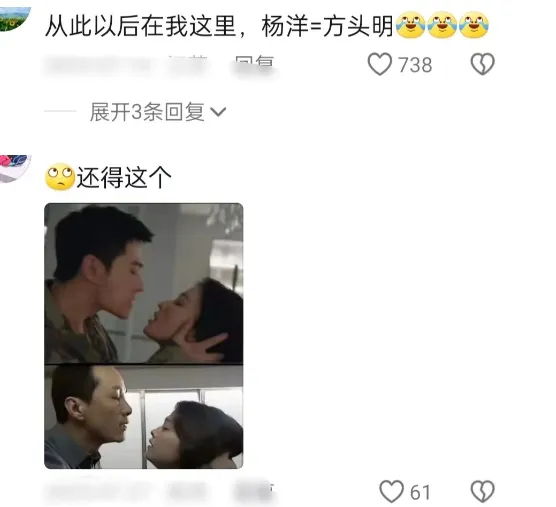Click the chevron beside 展开3条回复

218,112
